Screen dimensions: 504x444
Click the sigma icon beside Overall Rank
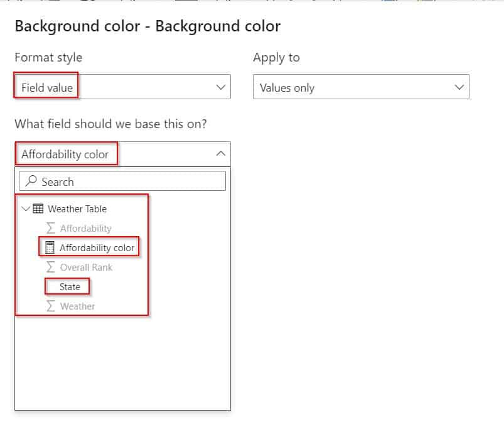coord(50,267)
